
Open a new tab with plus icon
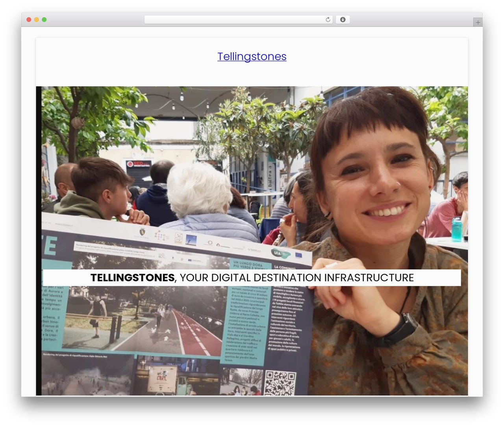click(478, 22)
